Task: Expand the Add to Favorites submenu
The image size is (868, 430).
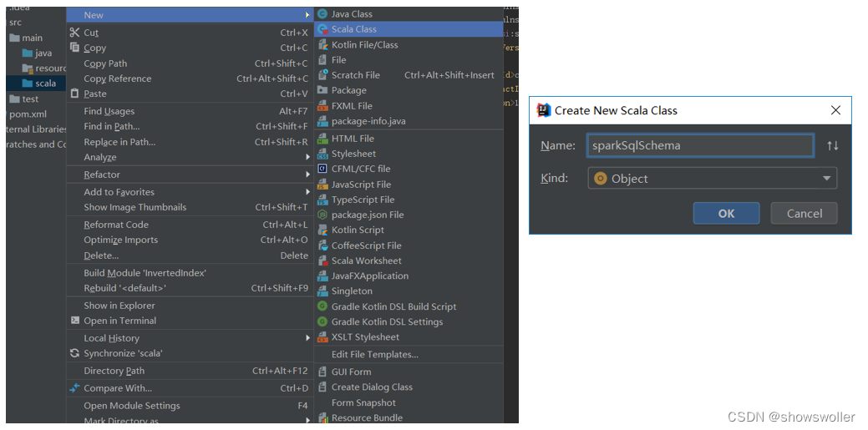Action: [307, 192]
